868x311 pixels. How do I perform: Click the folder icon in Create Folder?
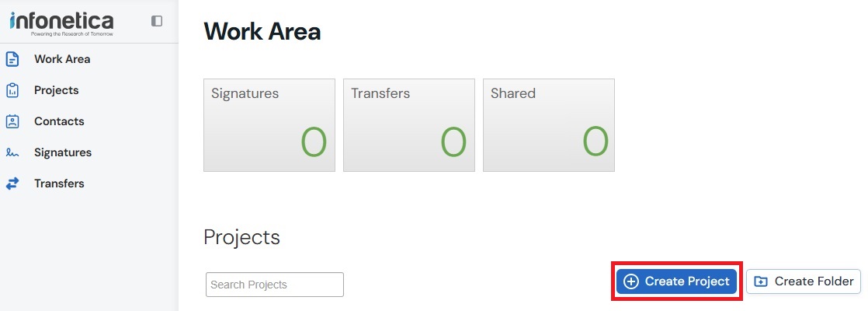(761, 281)
